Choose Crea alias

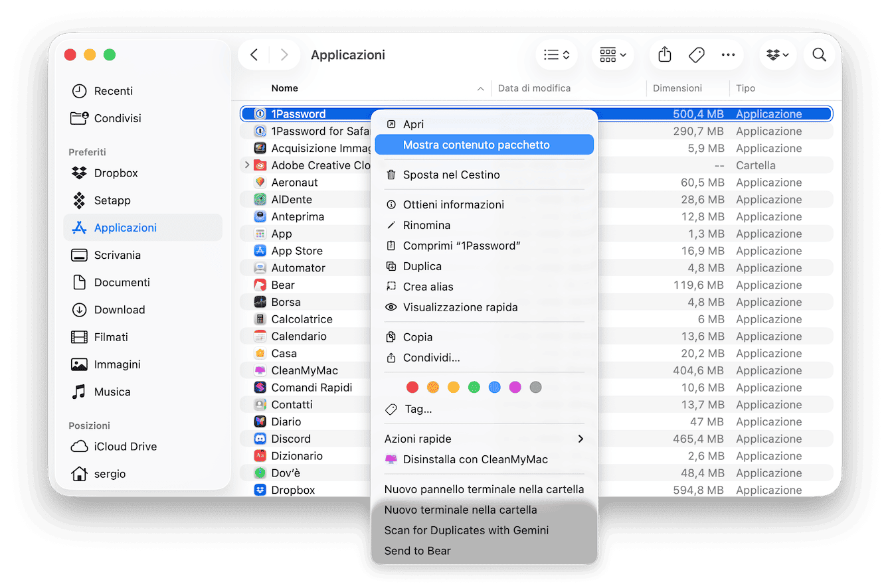coord(484,287)
